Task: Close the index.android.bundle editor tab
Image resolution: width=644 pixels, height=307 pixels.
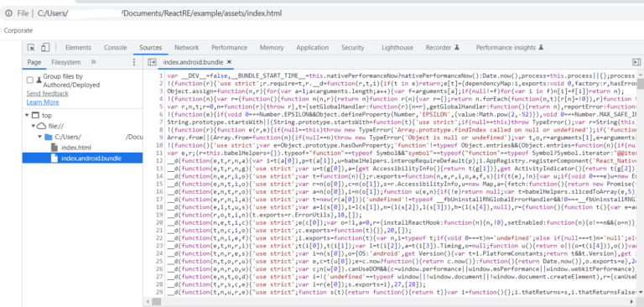Action: (x=230, y=62)
